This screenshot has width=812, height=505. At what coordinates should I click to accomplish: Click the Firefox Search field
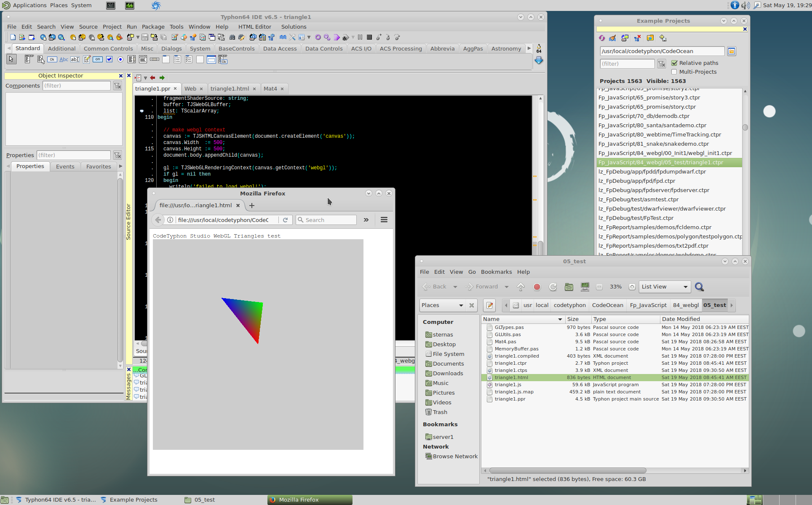point(326,220)
